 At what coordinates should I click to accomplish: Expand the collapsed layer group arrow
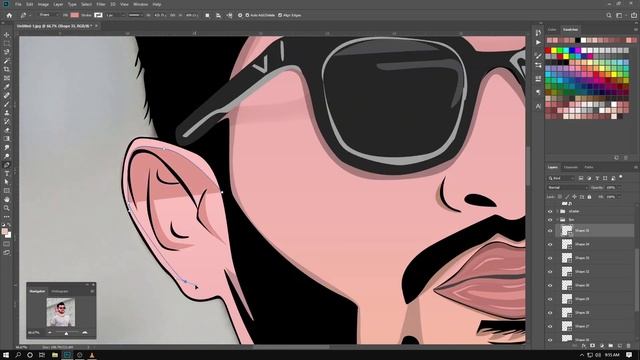coord(558,211)
